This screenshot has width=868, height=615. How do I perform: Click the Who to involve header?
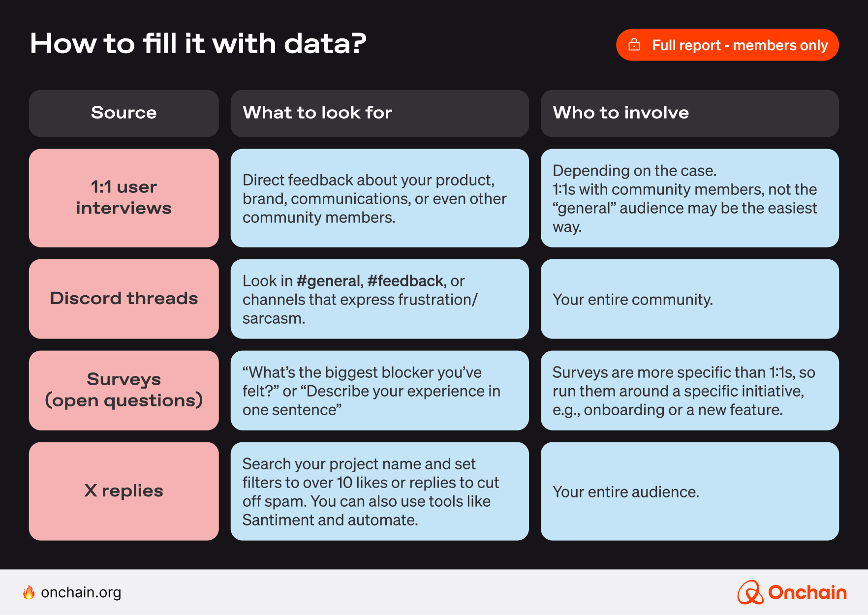689,113
